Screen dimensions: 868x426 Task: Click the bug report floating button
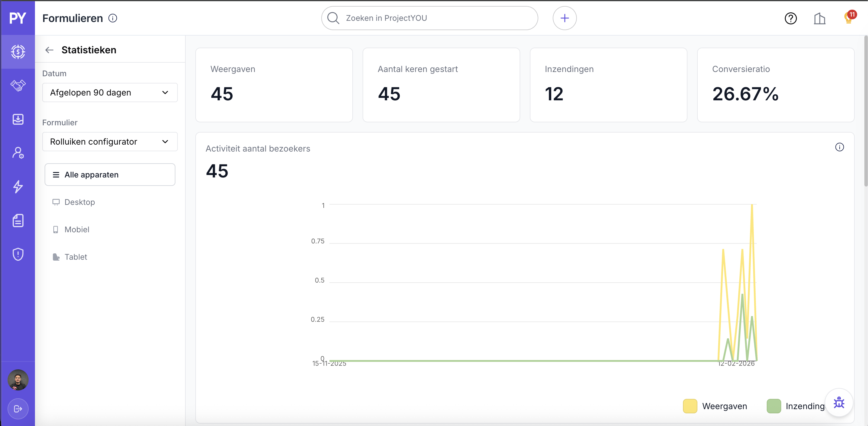[x=839, y=403]
